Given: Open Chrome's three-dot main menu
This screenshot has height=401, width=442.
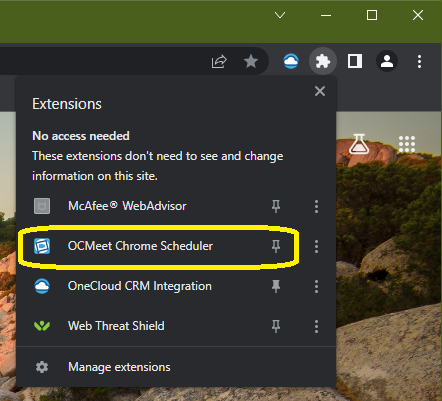Looking at the screenshot, I should 419,62.
